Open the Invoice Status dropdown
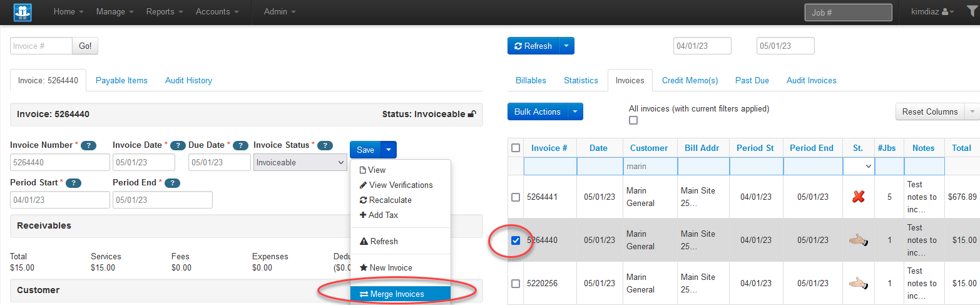980x305 pixels. pyautogui.click(x=300, y=162)
